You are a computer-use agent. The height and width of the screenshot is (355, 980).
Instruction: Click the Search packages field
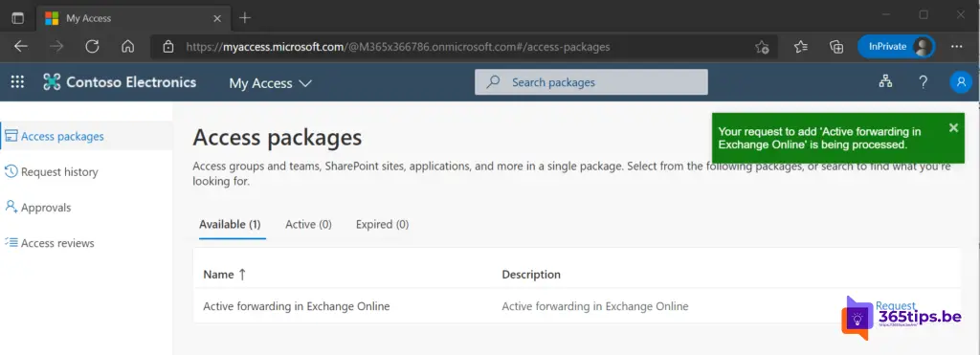tap(591, 82)
